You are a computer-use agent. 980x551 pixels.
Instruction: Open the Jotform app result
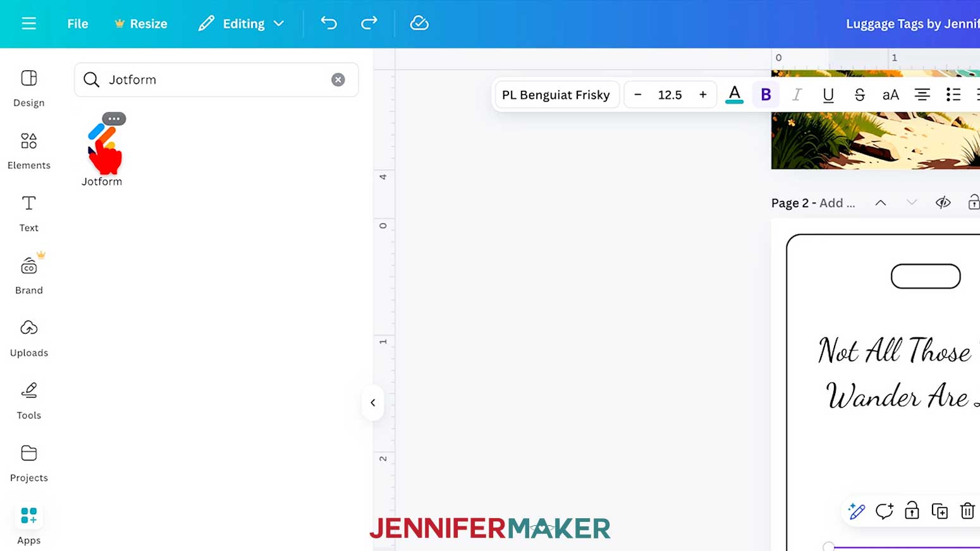(x=102, y=152)
